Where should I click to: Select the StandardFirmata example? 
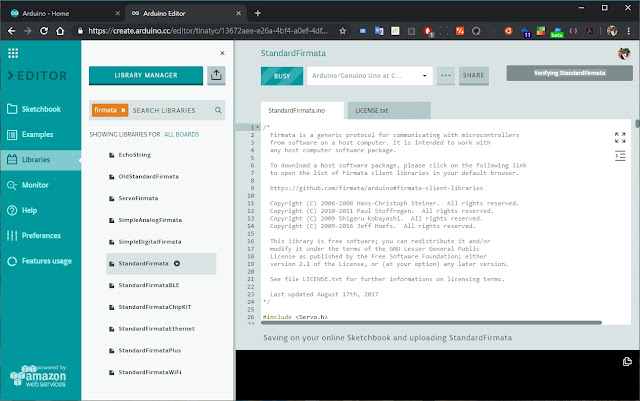point(161,263)
